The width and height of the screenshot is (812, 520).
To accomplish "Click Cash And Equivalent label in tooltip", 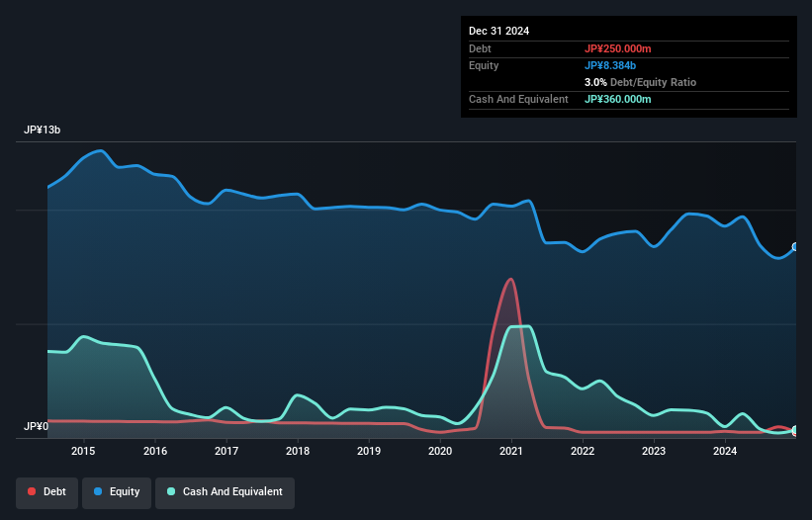I will click(x=518, y=99).
